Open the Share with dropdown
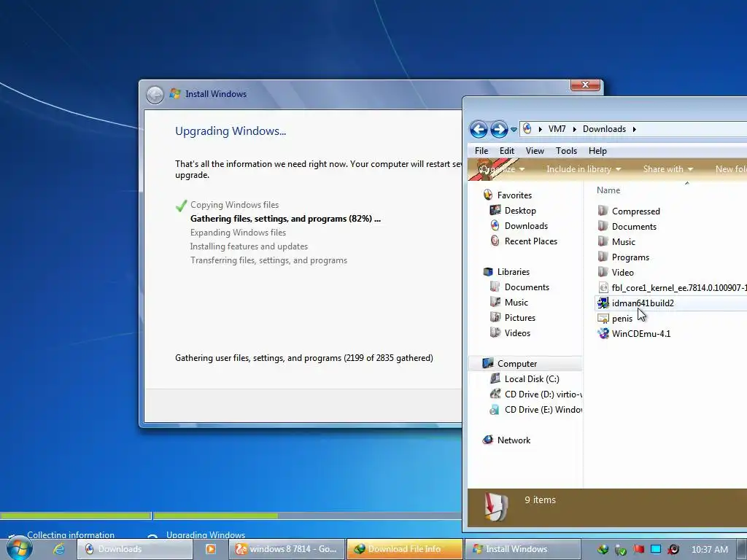The height and width of the screenshot is (560, 747). tap(668, 169)
